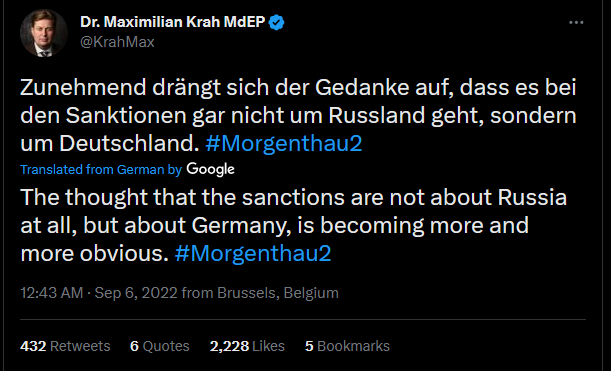Click #Morgenthau2 hashtag in English translation

point(253,253)
